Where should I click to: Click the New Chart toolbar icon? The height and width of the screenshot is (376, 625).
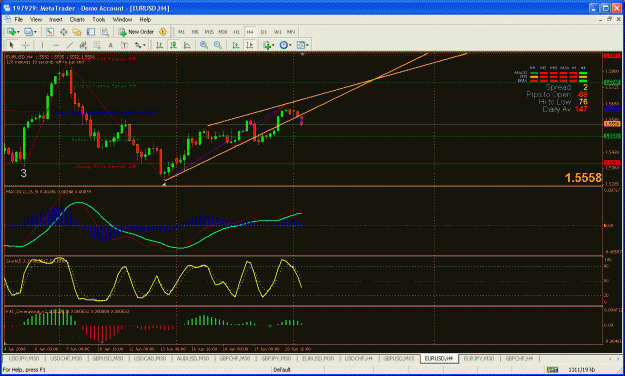click(11, 32)
